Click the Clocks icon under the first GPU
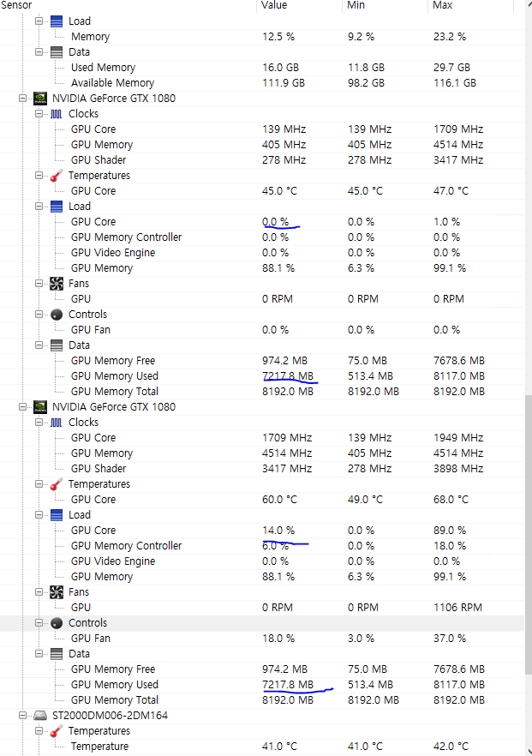The height and width of the screenshot is (756, 532). pyautogui.click(x=56, y=113)
